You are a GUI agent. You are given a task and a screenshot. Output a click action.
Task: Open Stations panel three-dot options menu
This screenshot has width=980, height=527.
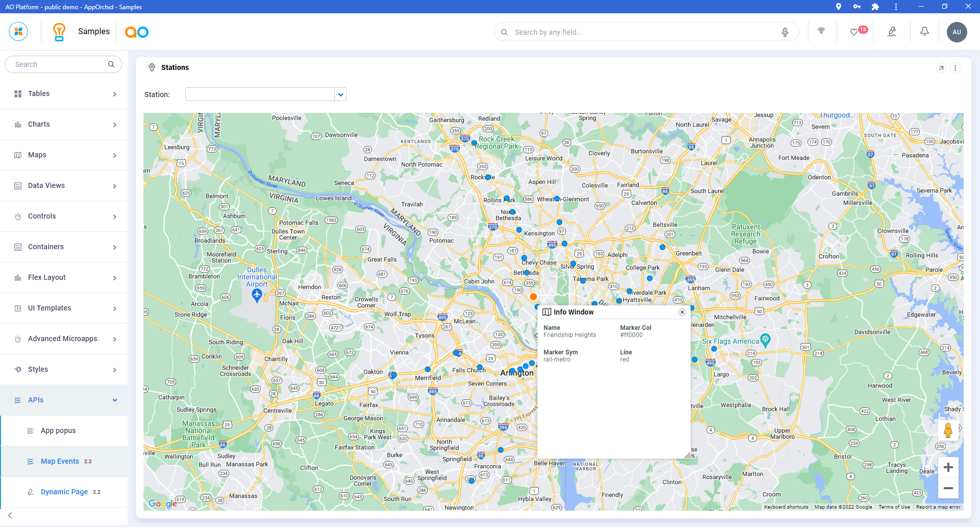955,68
